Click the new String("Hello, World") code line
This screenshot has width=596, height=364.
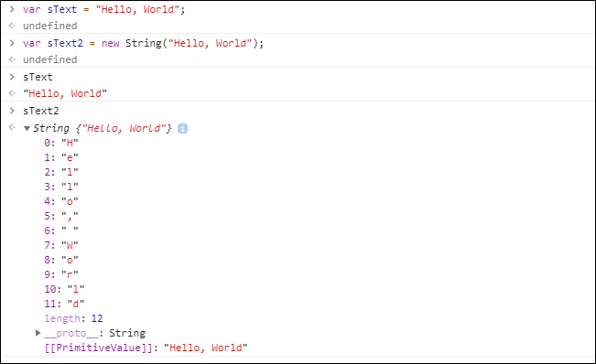click(143, 43)
